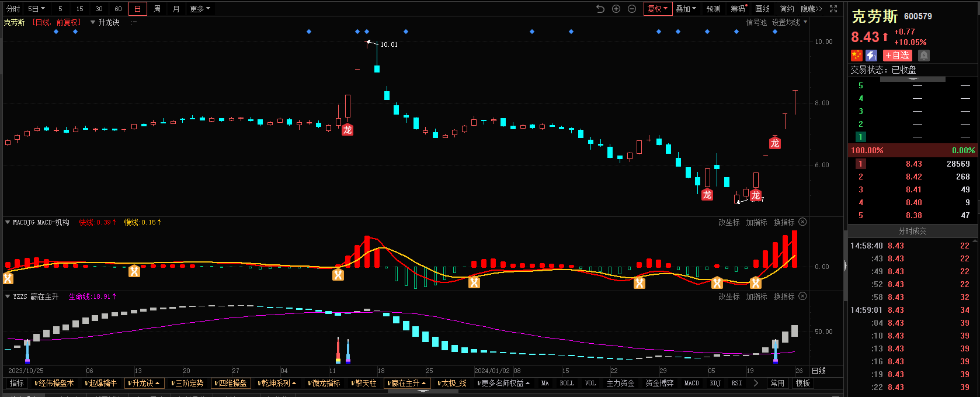Image resolution: width=980 pixels, height=397 pixels.
Task: Enter fullscreen using the expand icon
Action: point(833,9)
